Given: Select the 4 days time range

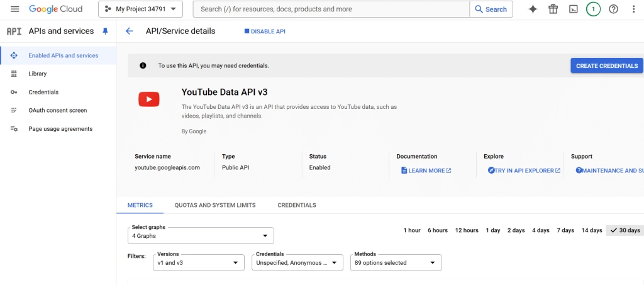Looking at the screenshot, I should [540, 230].
